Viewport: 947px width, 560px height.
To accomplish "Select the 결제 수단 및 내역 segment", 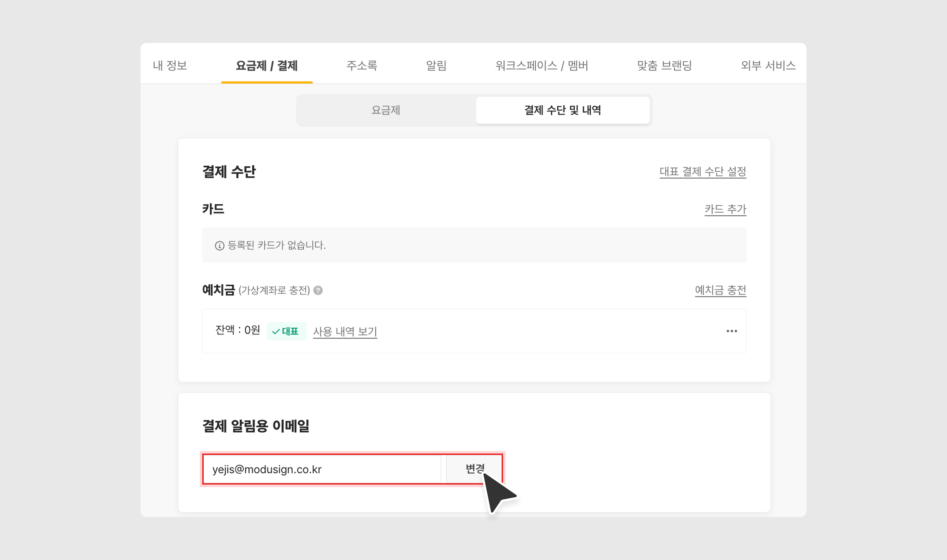I will point(562,110).
